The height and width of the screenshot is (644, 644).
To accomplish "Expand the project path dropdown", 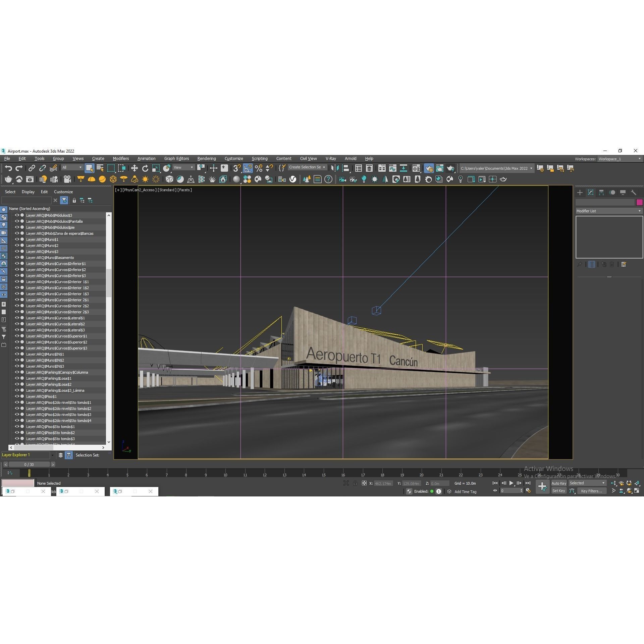I will point(531,168).
